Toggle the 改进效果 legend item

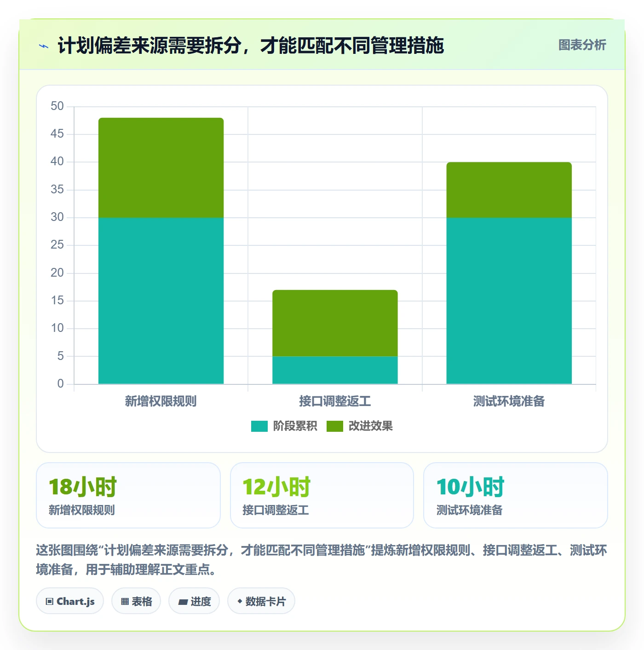click(x=359, y=426)
